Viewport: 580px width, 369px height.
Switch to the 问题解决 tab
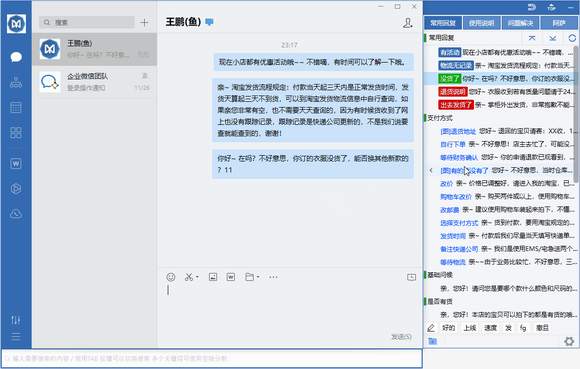[520, 23]
